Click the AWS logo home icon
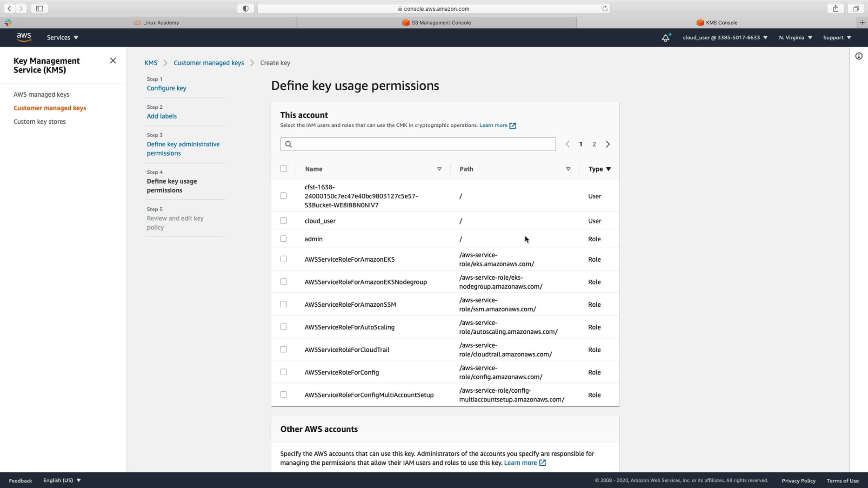The image size is (868, 488). pyautogui.click(x=24, y=37)
